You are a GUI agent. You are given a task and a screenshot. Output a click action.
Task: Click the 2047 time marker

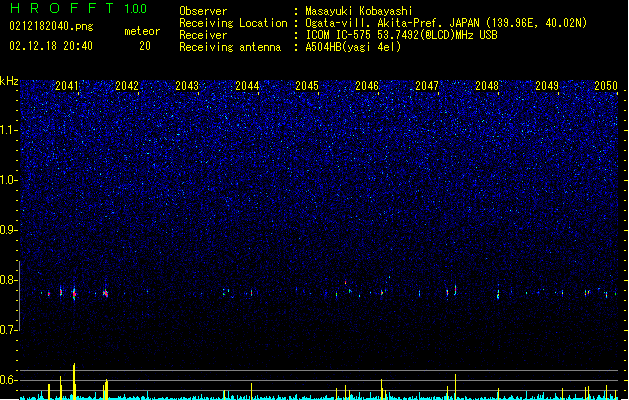(427, 86)
